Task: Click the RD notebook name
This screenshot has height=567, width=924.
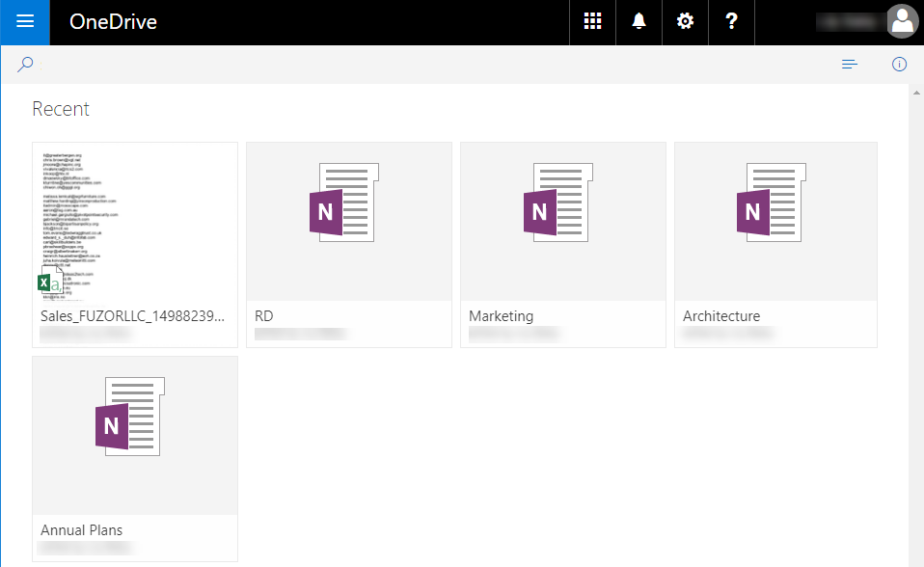Action: [x=264, y=316]
